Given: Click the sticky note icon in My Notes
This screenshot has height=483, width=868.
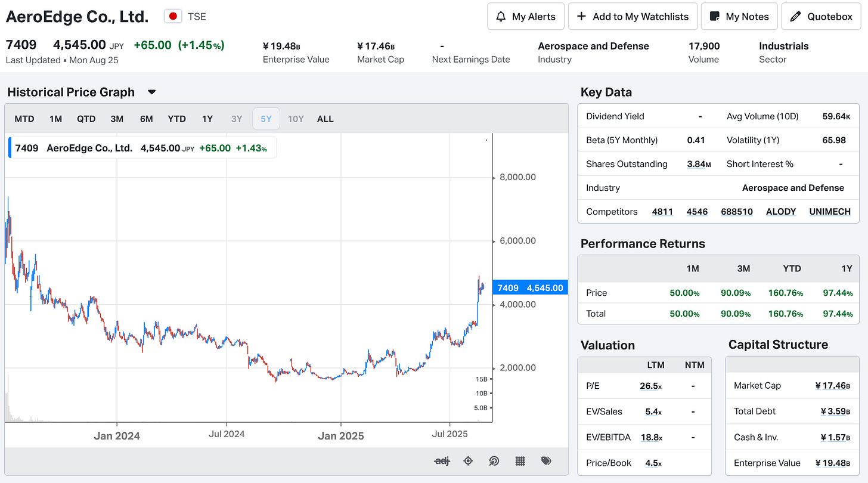Looking at the screenshot, I should 714,17.
